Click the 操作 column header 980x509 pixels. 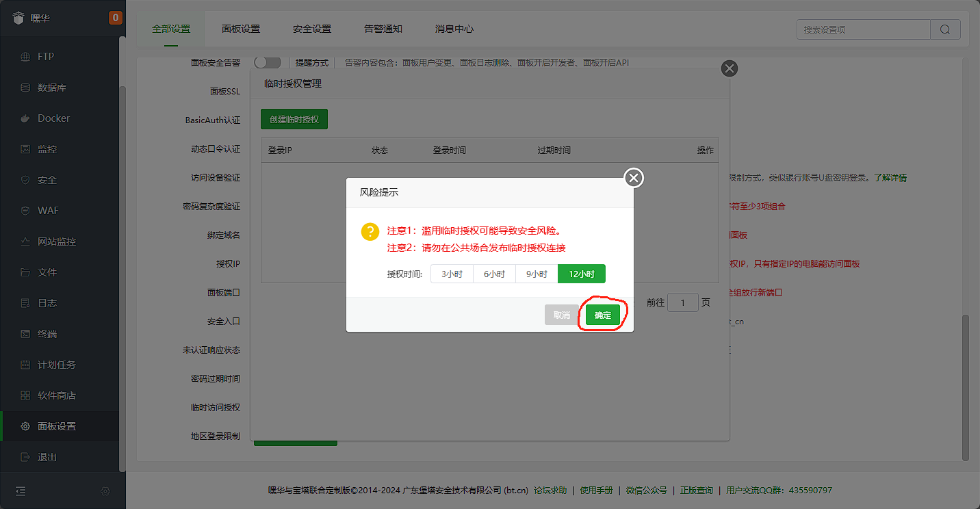click(706, 151)
